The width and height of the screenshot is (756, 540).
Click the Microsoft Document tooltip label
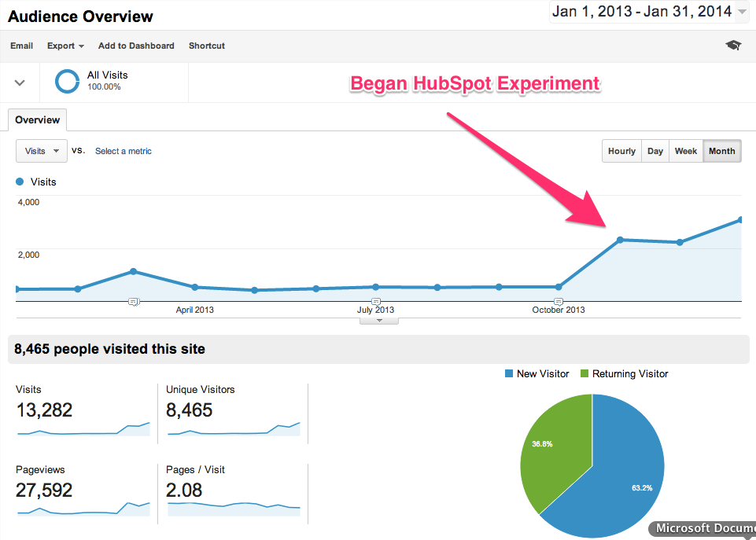tap(703, 528)
